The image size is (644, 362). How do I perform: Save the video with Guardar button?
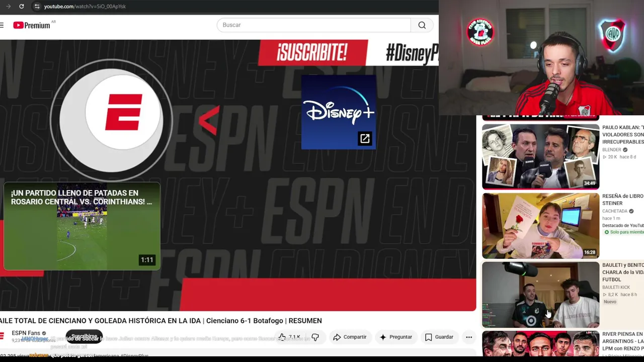pyautogui.click(x=439, y=337)
